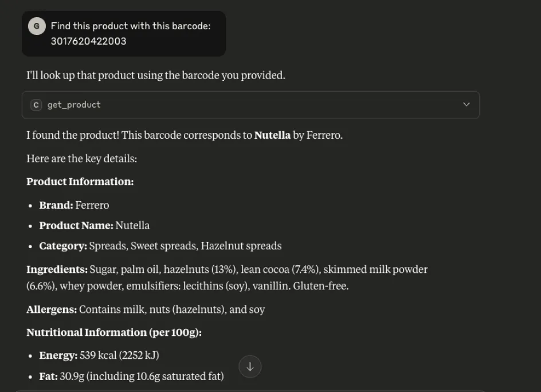Image resolution: width=541 pixels, height=392 pixels.
Task: Select the Fat: 30.9g bullet
Action: coord(131,377)
